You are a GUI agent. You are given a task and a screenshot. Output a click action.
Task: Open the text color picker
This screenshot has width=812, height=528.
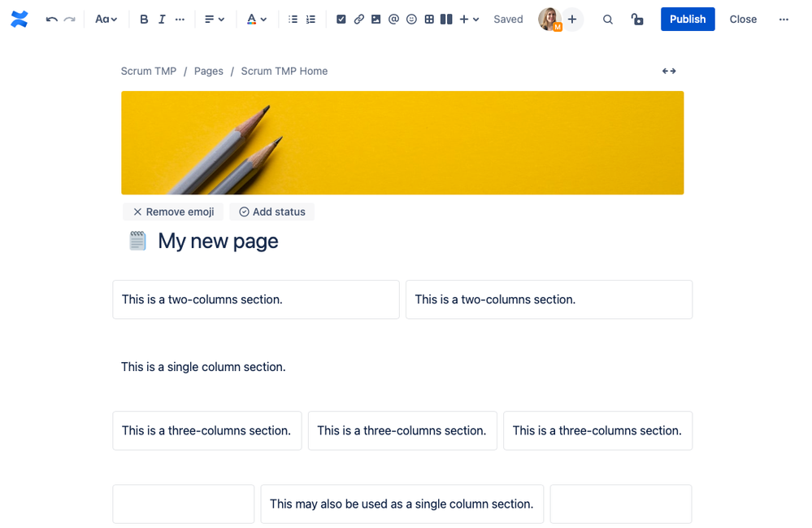pyautogui.click(x=257, y=19)
